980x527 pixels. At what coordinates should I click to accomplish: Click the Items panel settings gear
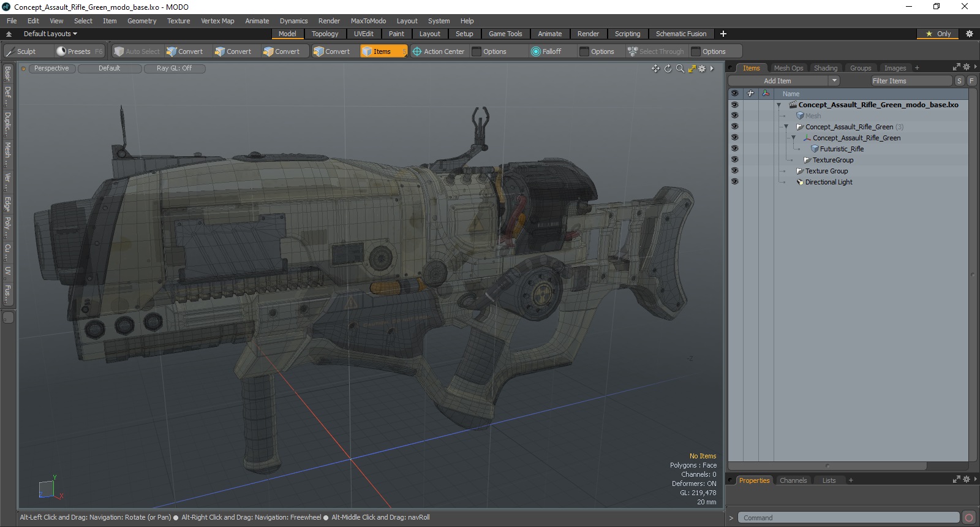967,67
